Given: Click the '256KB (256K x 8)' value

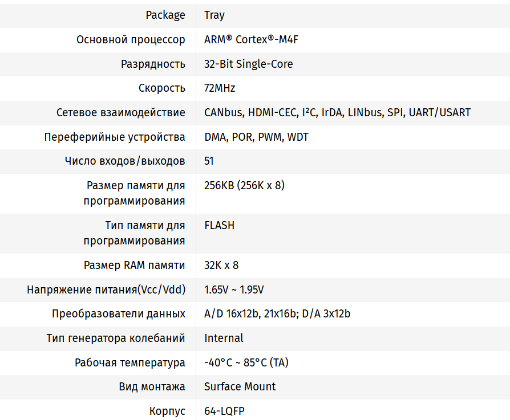Looking at the screenshot, I should [244, 185].
